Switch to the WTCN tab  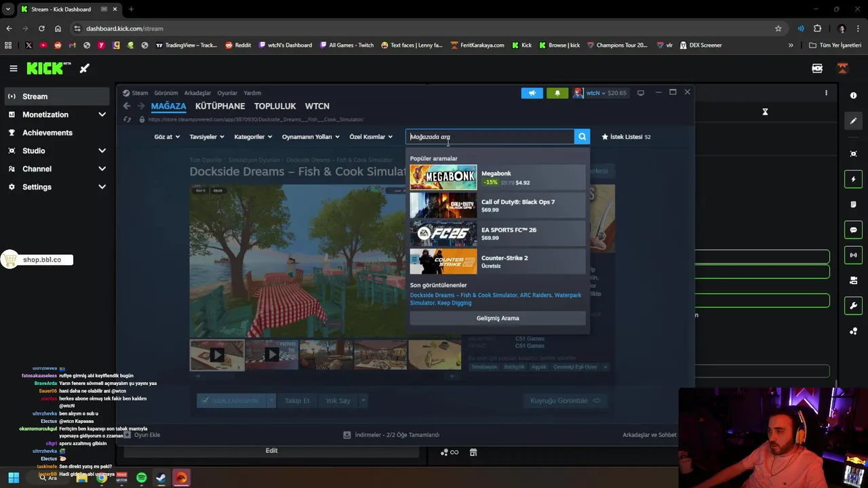(x=317, y=106)
